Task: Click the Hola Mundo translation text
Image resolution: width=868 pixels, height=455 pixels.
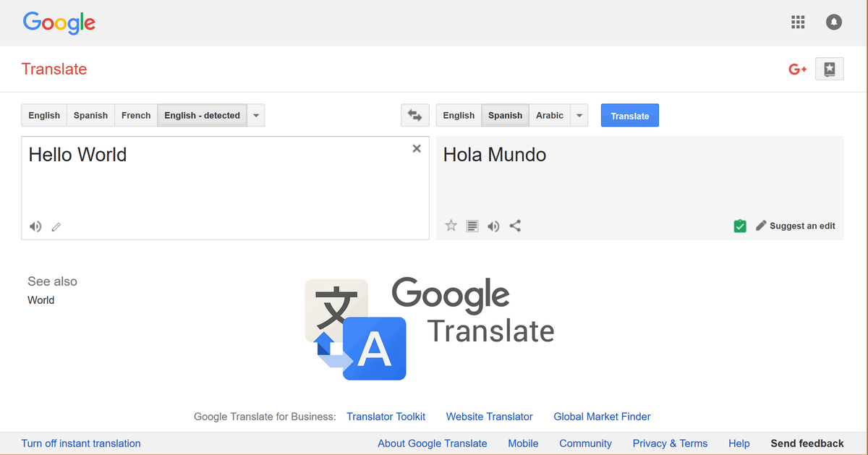Action: pos(495,155)
